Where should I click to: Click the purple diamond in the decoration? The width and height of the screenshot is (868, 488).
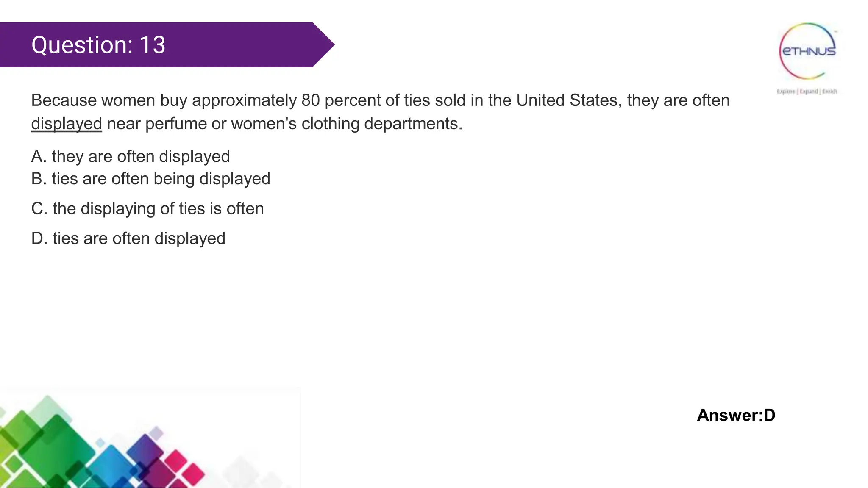pos(146,450)
